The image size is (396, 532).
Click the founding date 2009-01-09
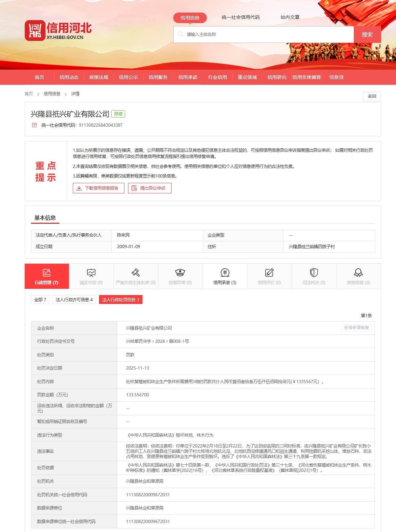(128, 247)
